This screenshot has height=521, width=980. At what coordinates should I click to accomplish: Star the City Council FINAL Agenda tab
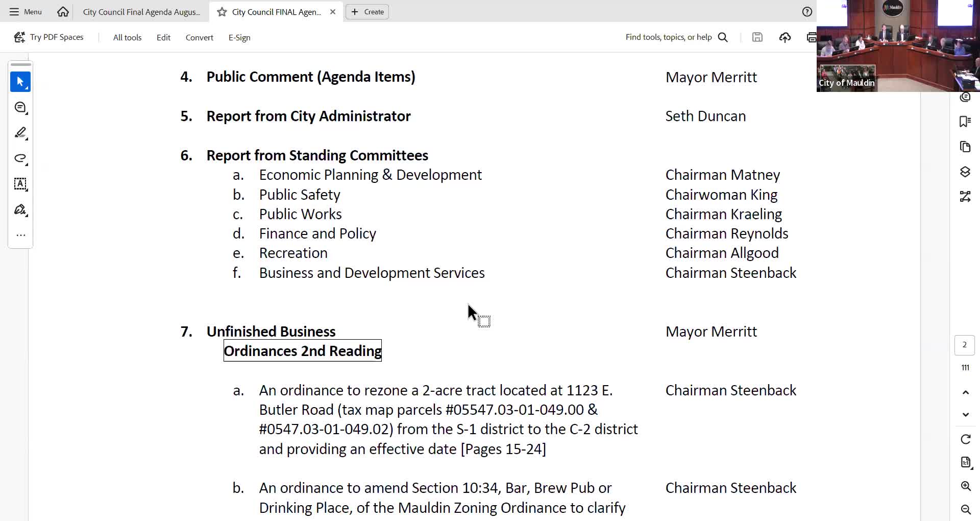point(222,12)
